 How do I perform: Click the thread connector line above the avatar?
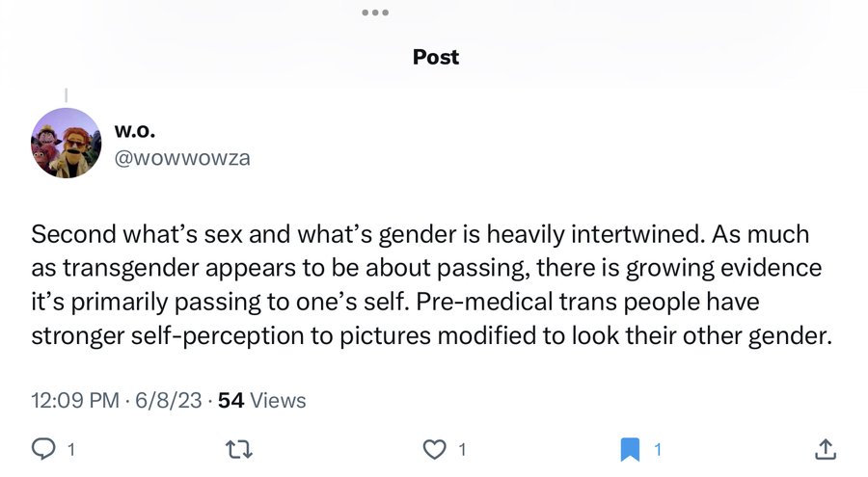point(66,95)
